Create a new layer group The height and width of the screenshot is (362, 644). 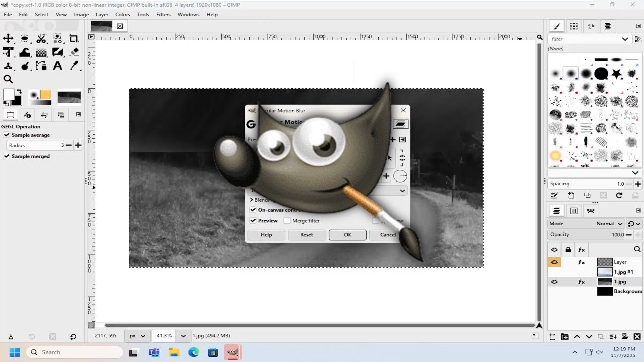click(565, 336)
